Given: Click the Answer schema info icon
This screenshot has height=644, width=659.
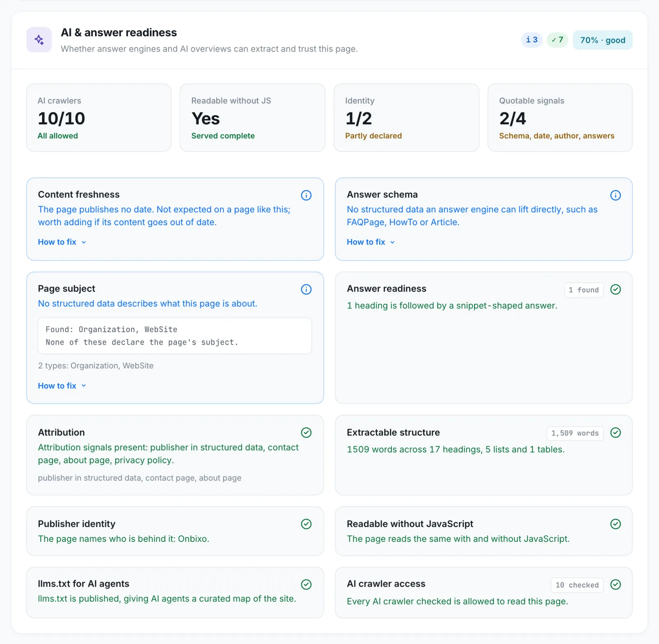Looking at the screenshot, I should pyautogui.click(x=615, y=195).
